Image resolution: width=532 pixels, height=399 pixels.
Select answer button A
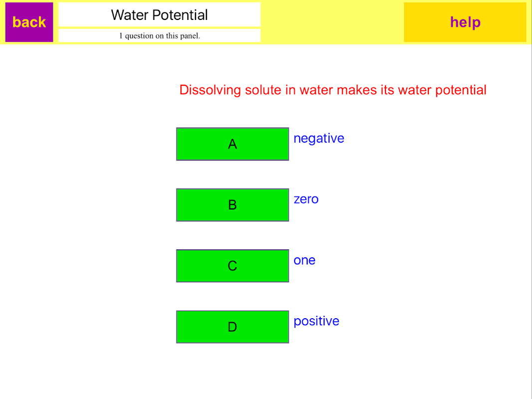click(232, 144)
